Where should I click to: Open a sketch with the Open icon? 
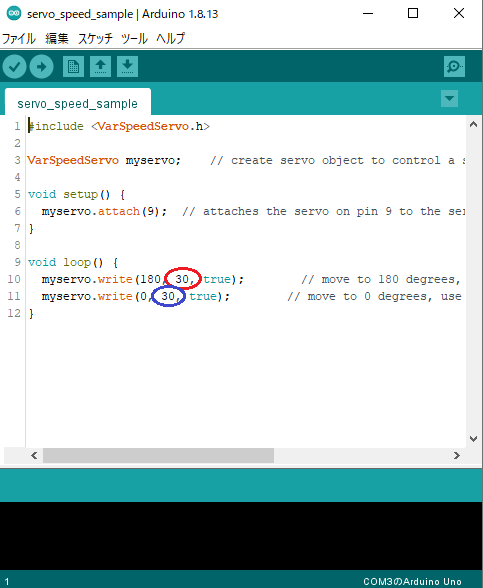pyautogui.click(x=100, y=67)
